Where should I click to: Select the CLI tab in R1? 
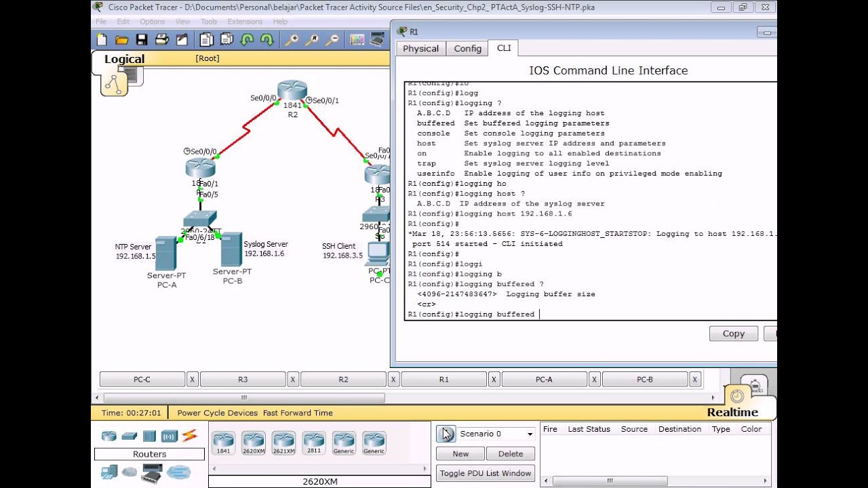point(504,47)
